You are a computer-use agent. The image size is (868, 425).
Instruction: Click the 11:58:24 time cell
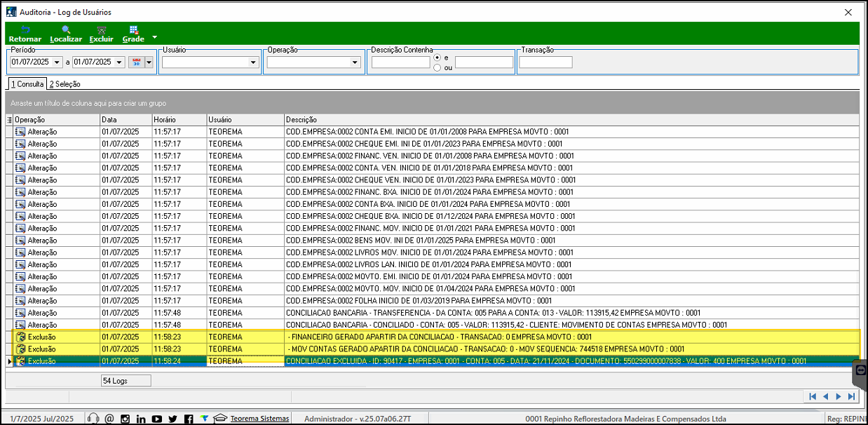179,361
